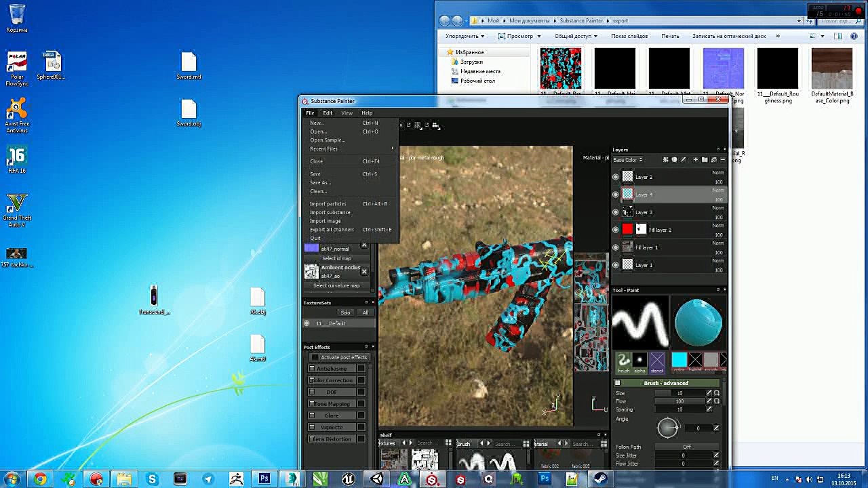The width and height of the screenshot is (868, 488).
Task: Select the Recycle Bin desktop icon
Action: (17, 18)
